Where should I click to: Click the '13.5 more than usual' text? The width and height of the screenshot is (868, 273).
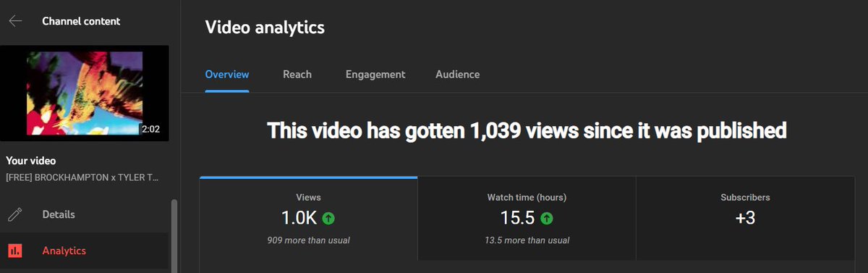tap(527, 240)
